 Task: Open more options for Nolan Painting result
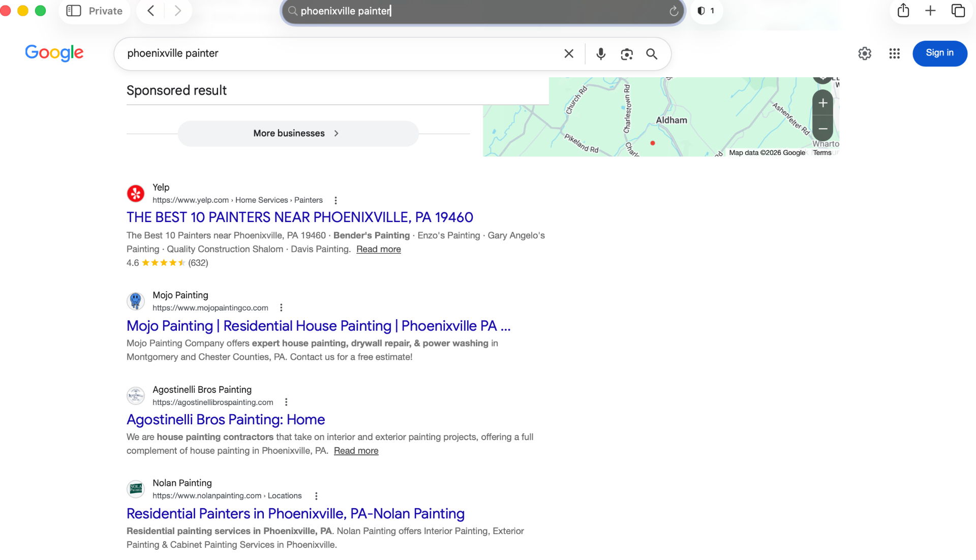click(x=316, y=495)
